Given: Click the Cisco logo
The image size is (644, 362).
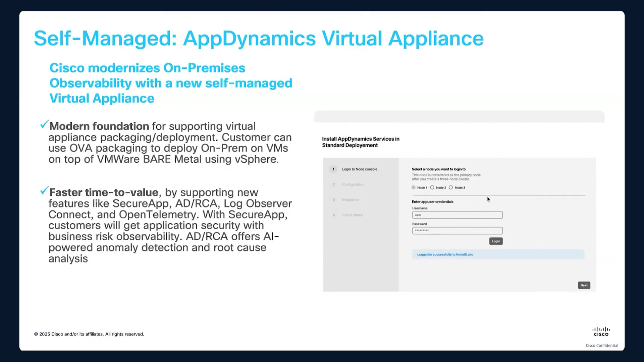Looking at the screenshot, I should click(601, 331).
